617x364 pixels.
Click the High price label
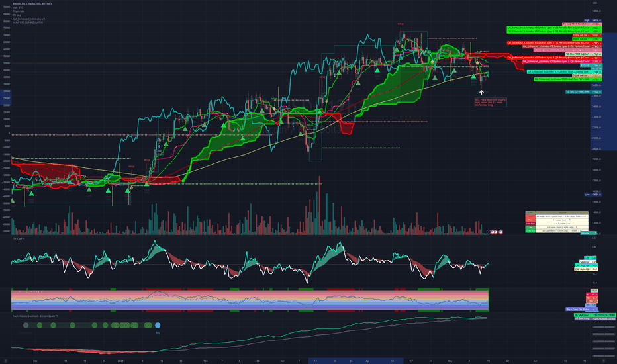pos(593,20)
